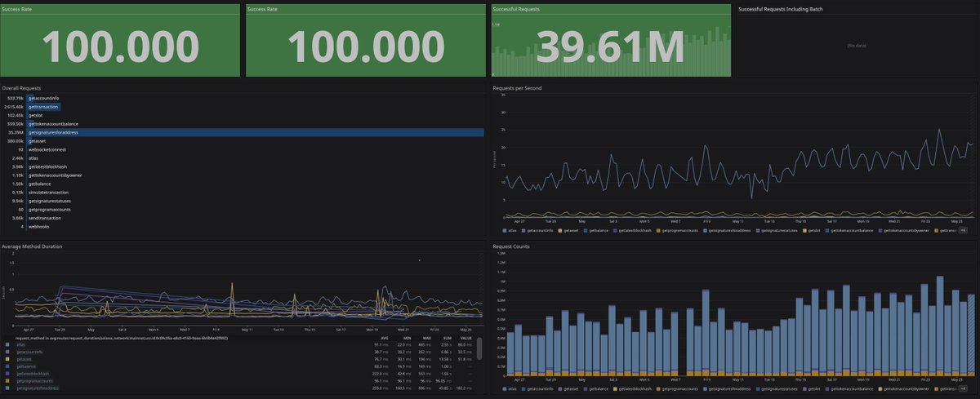Viewport: 980px width, 399px height.
Task: Toggle atlas series in Request Counts legend
Action: pyautogui.click(x=510, y=389)
